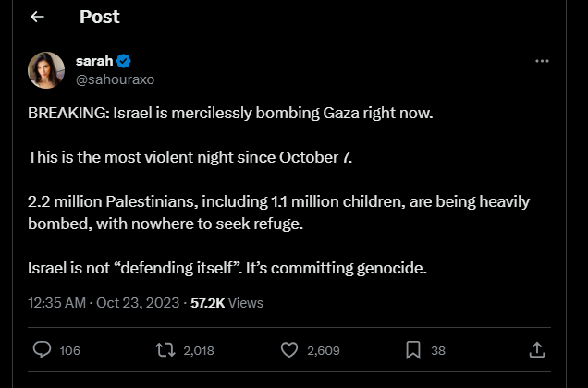Click the "Post" page heading
The height and width of the screenshot is (388, 588).
[99, 18]
